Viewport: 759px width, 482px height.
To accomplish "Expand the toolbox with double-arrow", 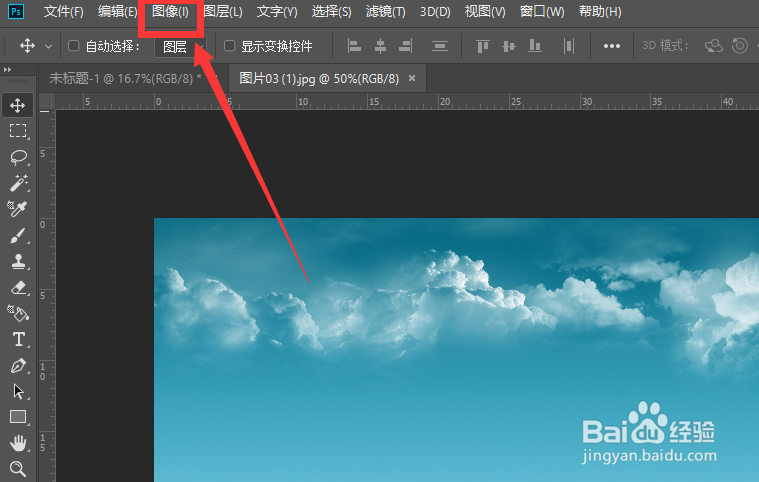I will [x=7, y=70].
